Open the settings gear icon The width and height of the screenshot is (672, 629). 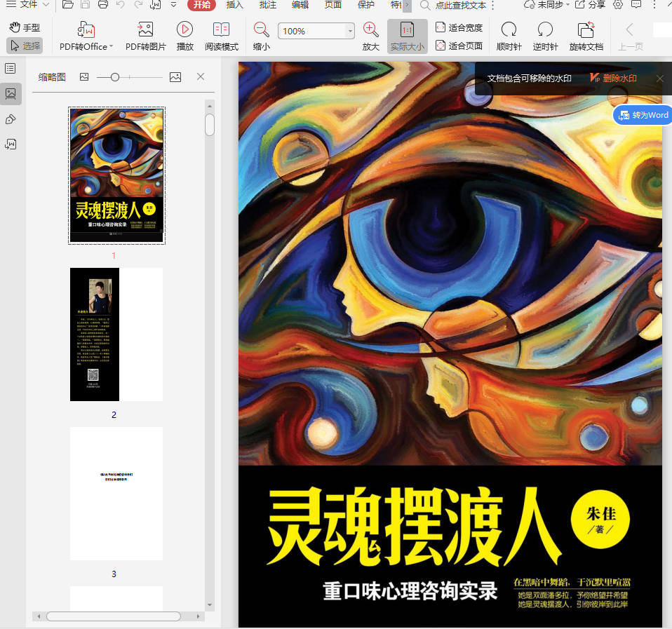618,5
